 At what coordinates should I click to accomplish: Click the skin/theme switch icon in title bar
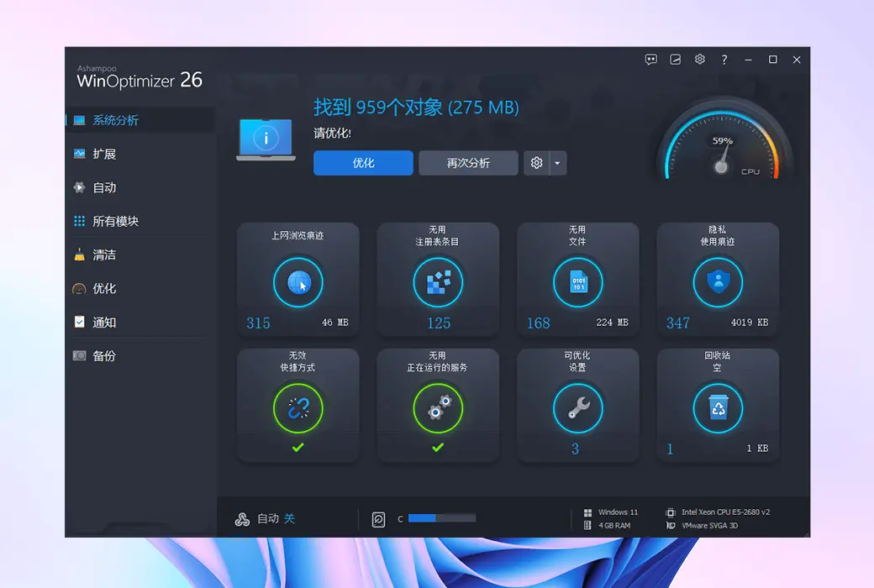675,60
